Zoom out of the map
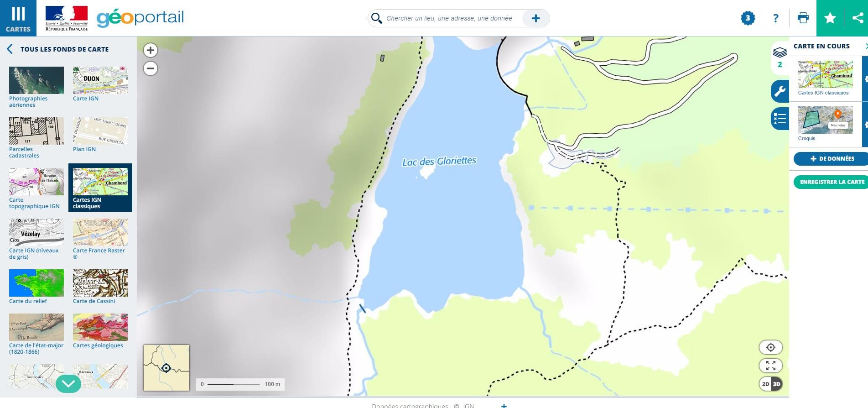The image size is (868, 408). (x=151, y=68)
